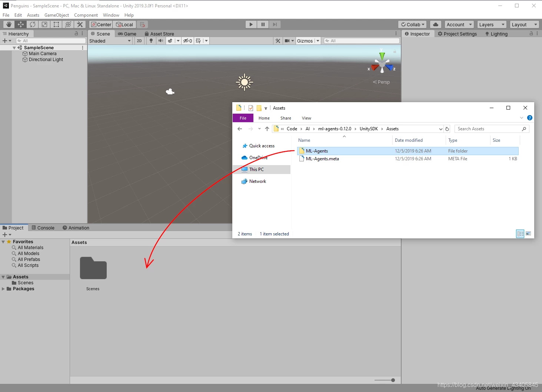Screen dimensions: 542x392
Task: Open Explorer help question mark icon
Action: (x=530, y=118)
